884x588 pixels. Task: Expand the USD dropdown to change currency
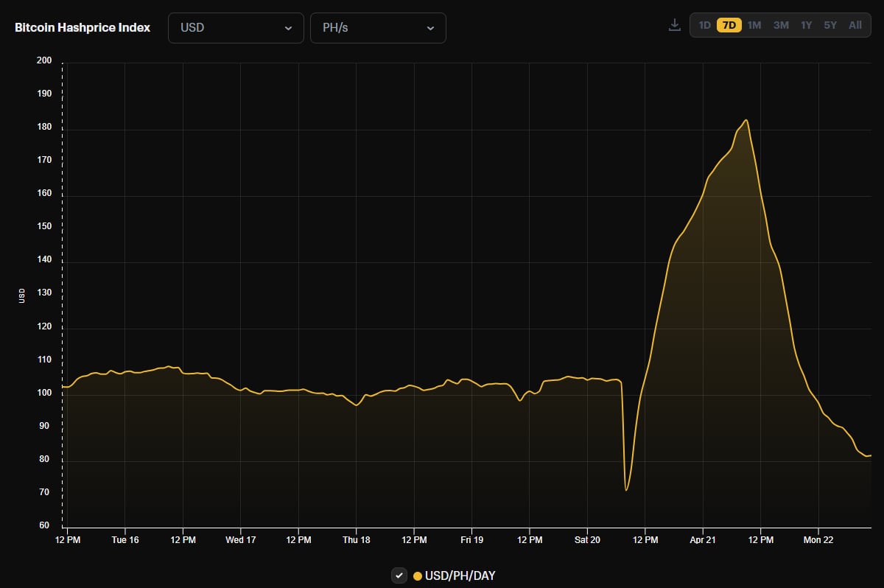coord(236,27)
